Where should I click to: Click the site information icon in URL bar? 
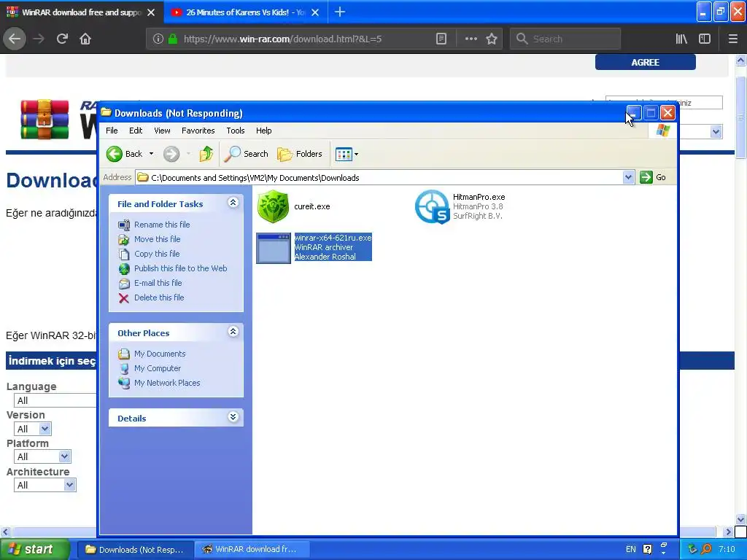click(158, 39)
